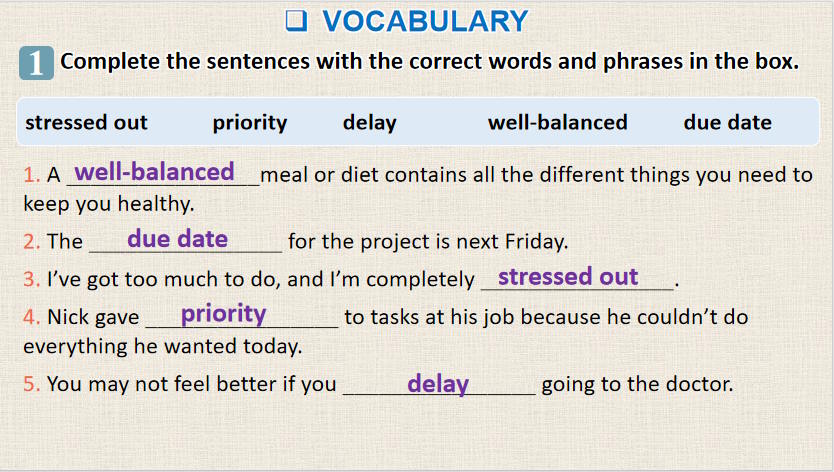Image resolution: width=834 pixels, height=472 pixels.
Task: Click the red number '4.' of the fourth sentence
Action: point(32,318)
